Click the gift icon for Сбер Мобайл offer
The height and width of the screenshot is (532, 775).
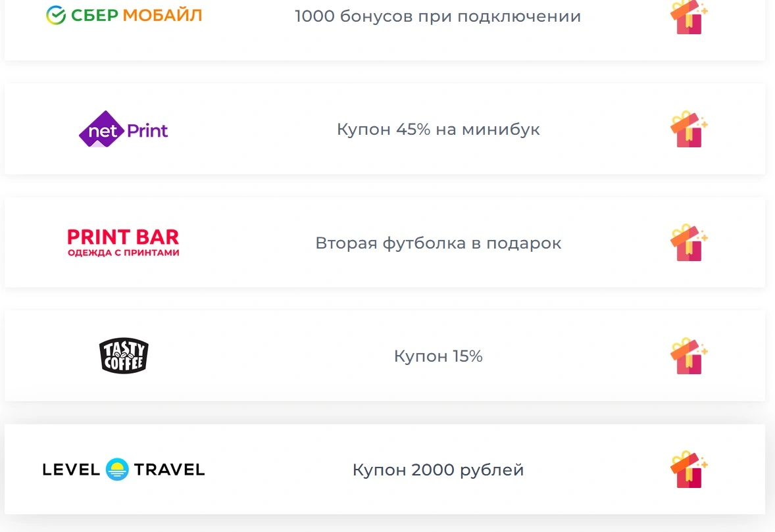(x=689, y=17)
